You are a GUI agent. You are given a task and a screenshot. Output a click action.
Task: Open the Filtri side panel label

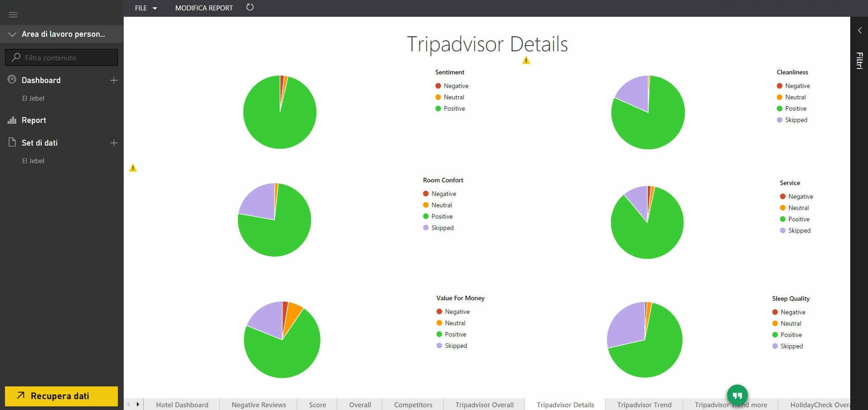(859, 60)
